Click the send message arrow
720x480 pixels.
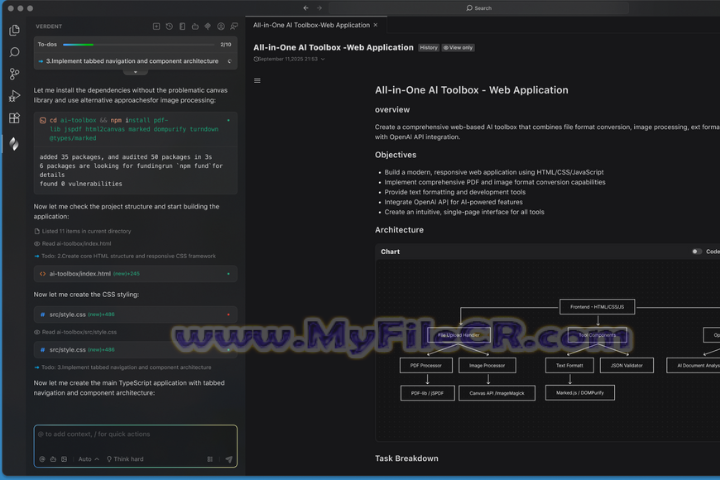tap(229, 459)
